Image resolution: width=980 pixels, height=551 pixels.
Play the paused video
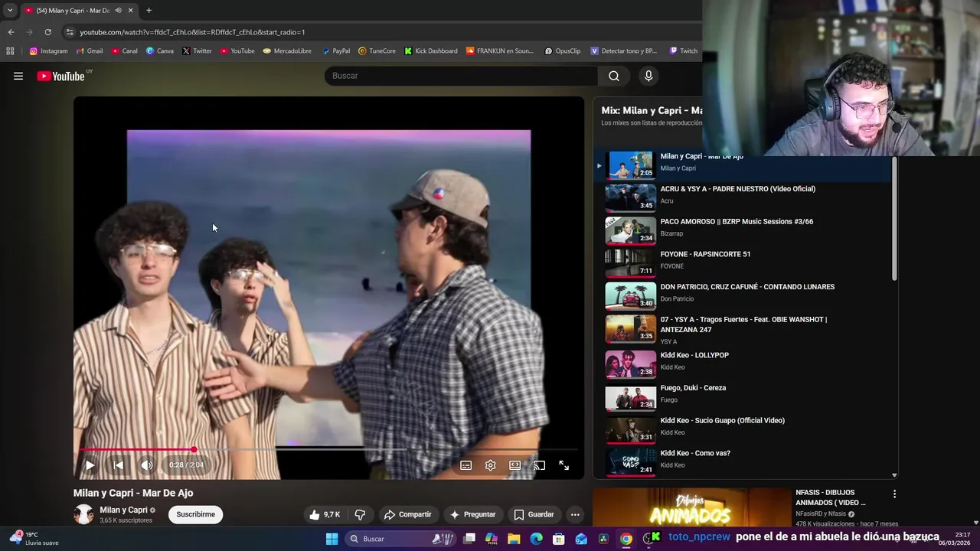point(90,465)
